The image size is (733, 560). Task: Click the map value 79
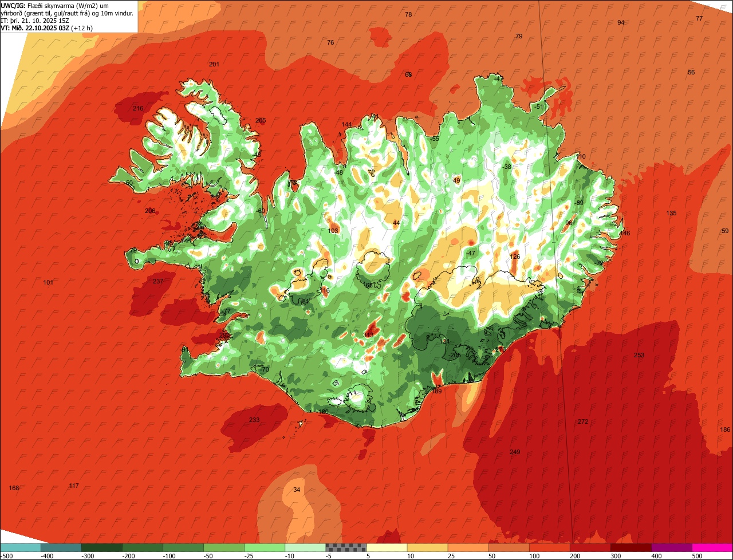519,37
